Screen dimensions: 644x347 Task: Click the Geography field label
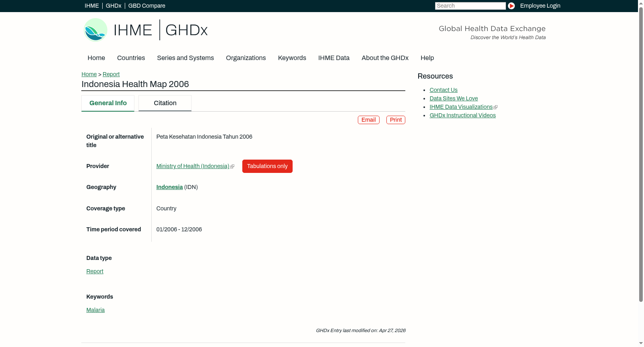point(101,187)
